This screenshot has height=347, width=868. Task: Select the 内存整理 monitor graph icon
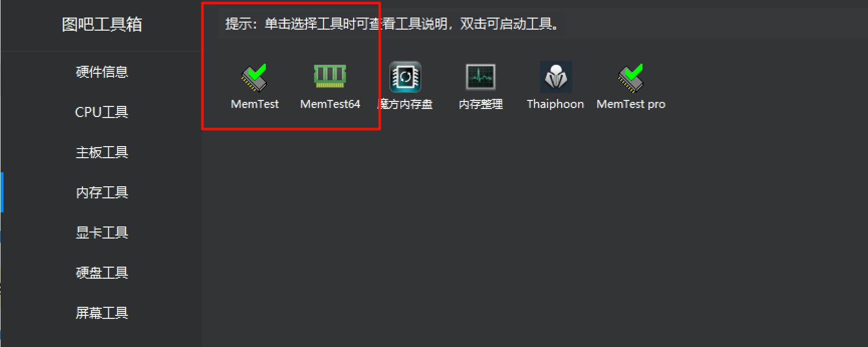pos(481,77)
